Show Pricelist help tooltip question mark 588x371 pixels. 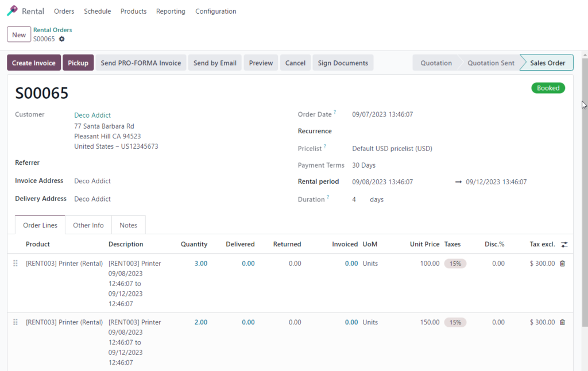(x=325, y=146)
